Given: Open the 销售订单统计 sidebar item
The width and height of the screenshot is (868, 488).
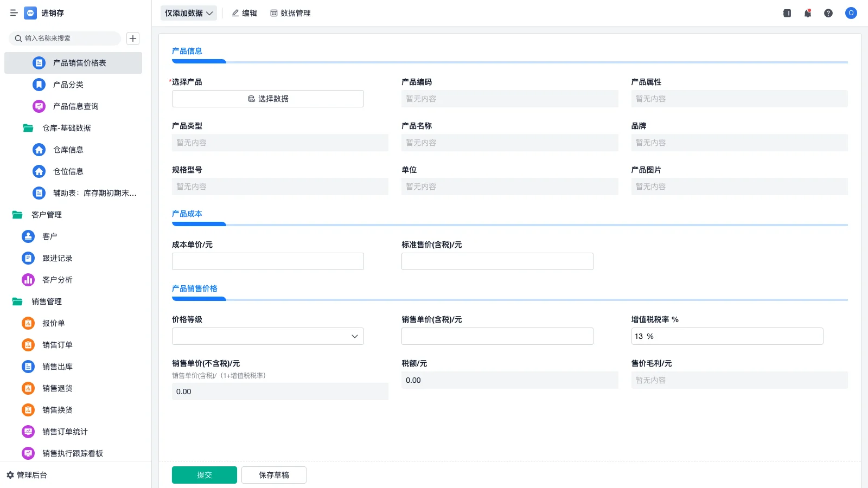Looking at the screenshot, I should click(x=73, y=432).
